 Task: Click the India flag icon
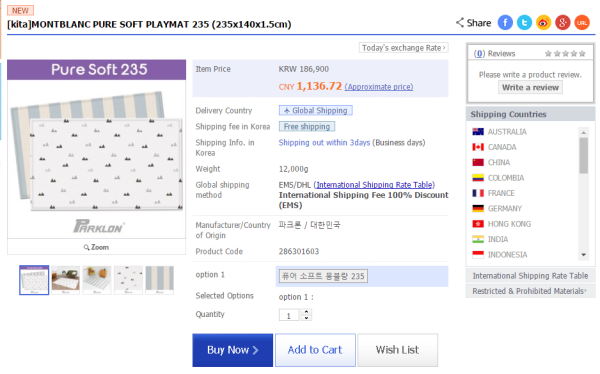coord(478,239)
